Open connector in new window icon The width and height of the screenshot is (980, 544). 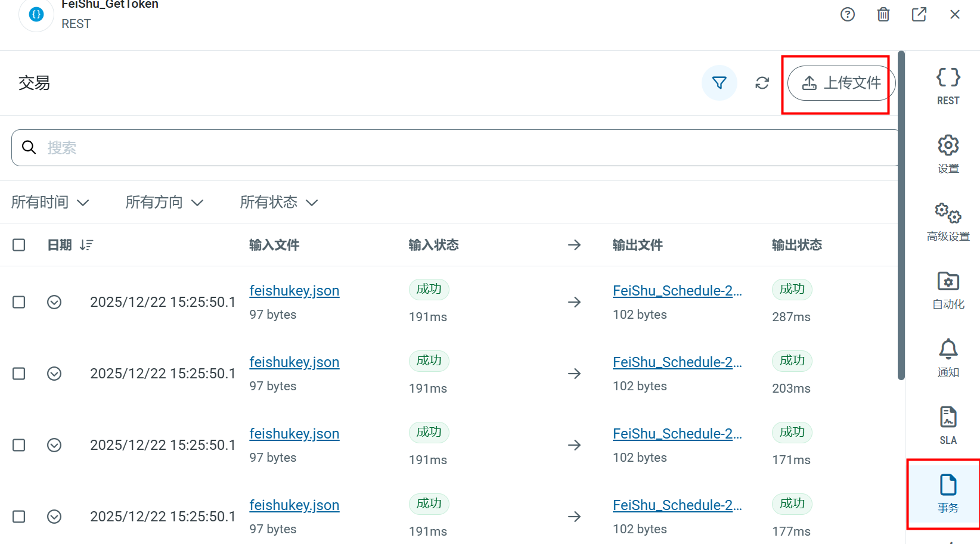point(919,14)
